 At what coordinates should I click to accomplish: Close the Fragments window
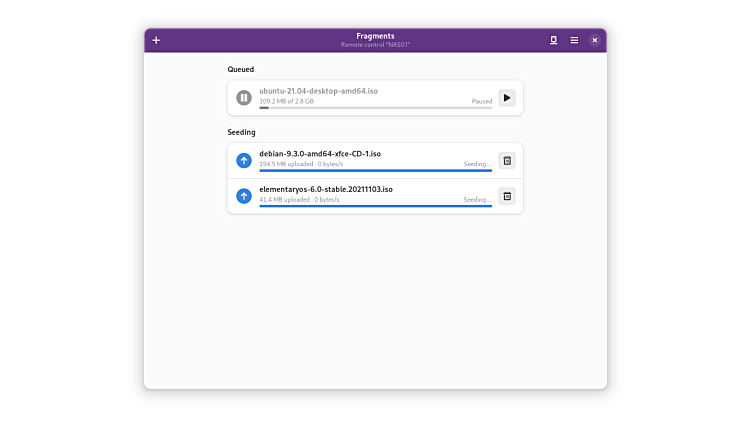click(595, 40)
